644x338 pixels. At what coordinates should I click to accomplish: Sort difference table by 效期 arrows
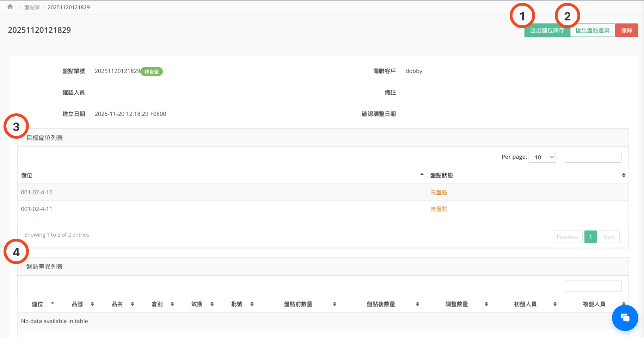click(x=212, y=304)
